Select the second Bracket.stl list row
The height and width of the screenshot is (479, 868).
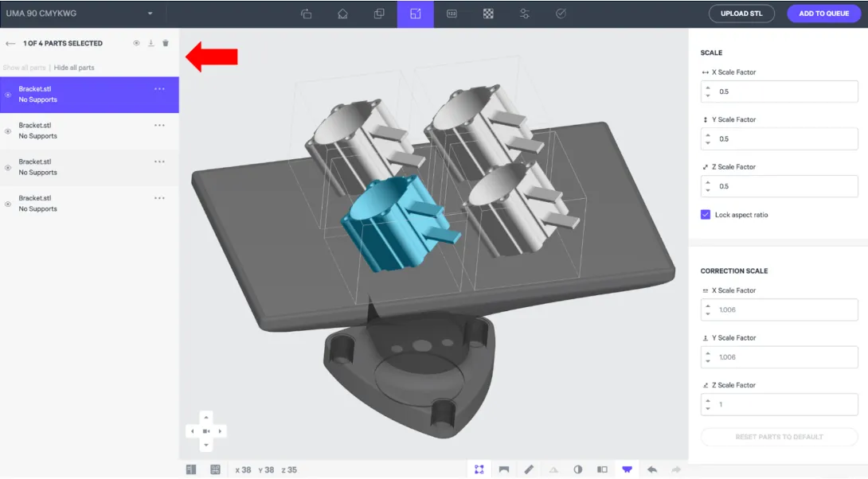tap(89, 131)
